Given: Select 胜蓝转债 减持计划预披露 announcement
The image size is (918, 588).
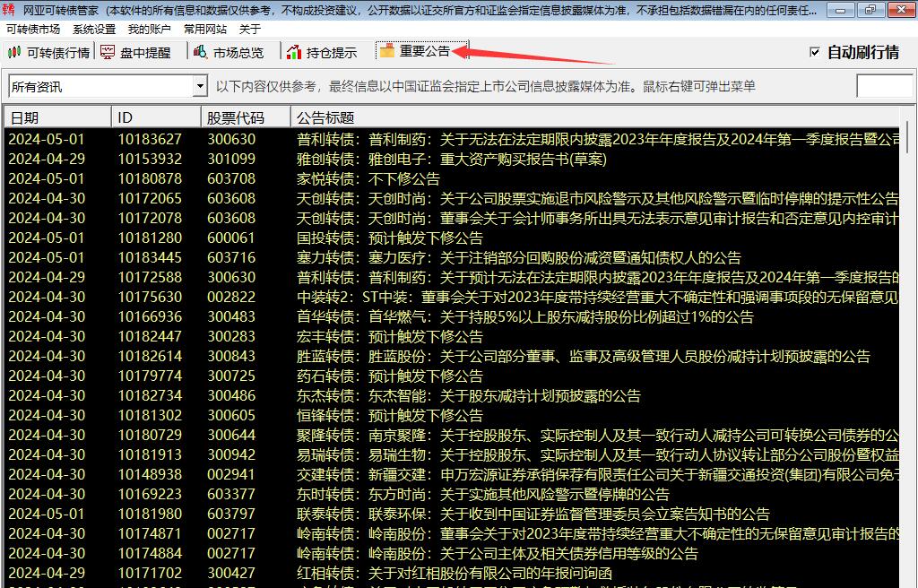Looking at the screenshot, I should [x=452, y=356].
